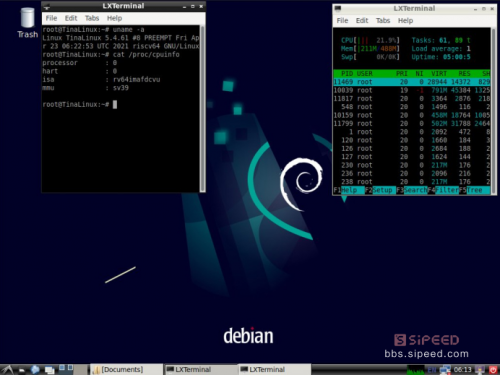Click the 'uname -a' command text
The height and width of the screenshot is (375, 500).
129,30
